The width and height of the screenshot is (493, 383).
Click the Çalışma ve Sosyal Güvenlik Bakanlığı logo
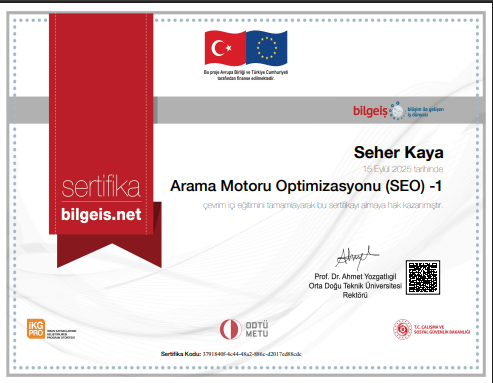click(431, 329)
